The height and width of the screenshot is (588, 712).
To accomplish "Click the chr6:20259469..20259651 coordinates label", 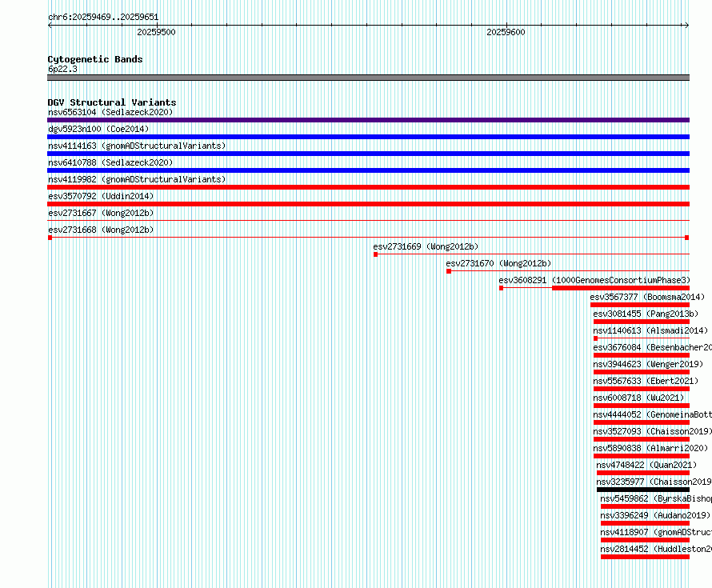I will tap(103, 17).
